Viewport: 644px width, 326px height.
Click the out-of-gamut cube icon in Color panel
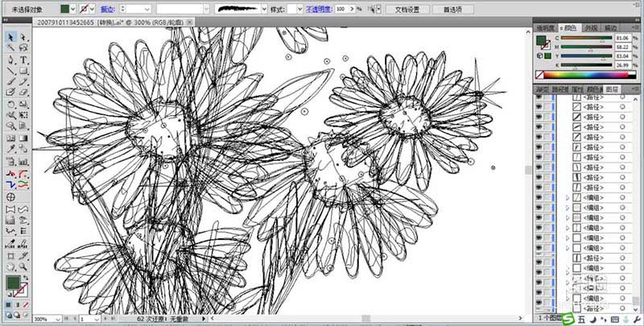(x=539, y=56)
